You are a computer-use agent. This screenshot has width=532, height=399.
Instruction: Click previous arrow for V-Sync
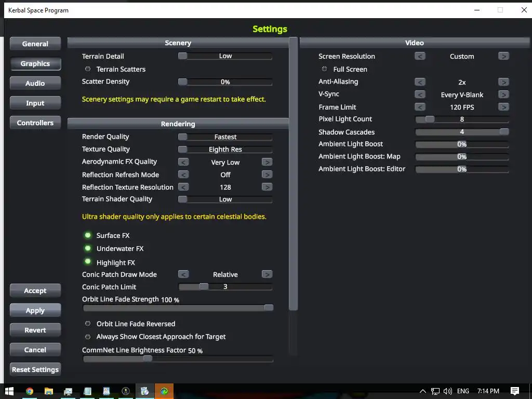pyautogui.click(x=420, y=95)
